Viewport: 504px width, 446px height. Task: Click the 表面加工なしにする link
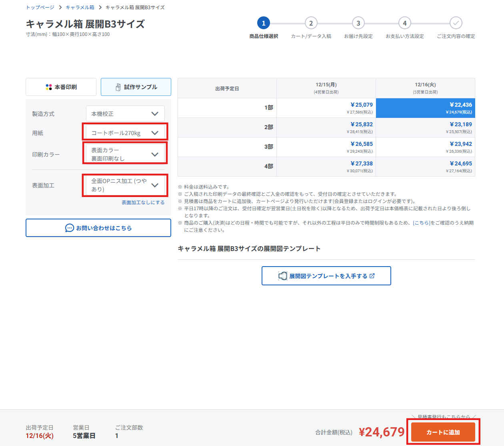[x=143, y=202]
